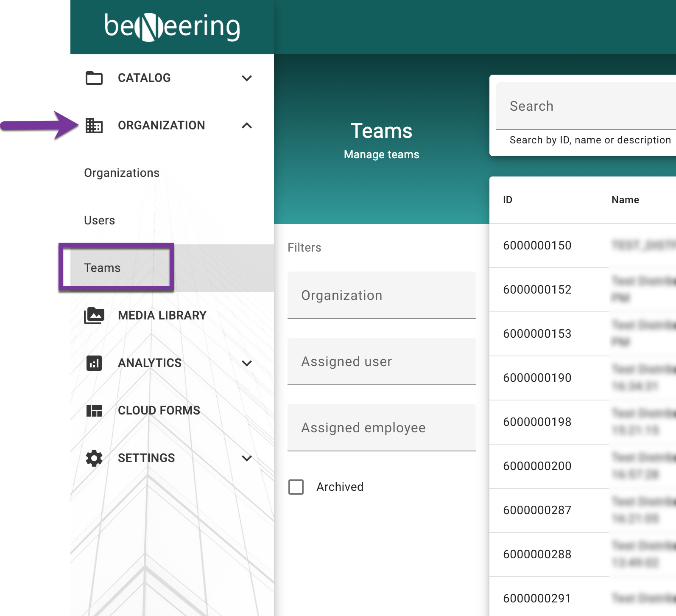Click the Catalog folder icon
Screen dimensions: 676x616
click(94, 78)
